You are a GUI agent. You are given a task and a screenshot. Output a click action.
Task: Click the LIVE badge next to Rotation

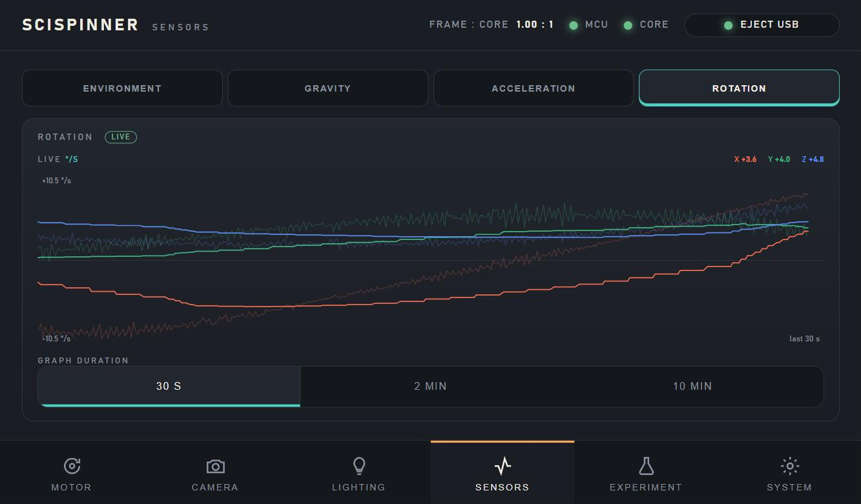tap(121, 137)
